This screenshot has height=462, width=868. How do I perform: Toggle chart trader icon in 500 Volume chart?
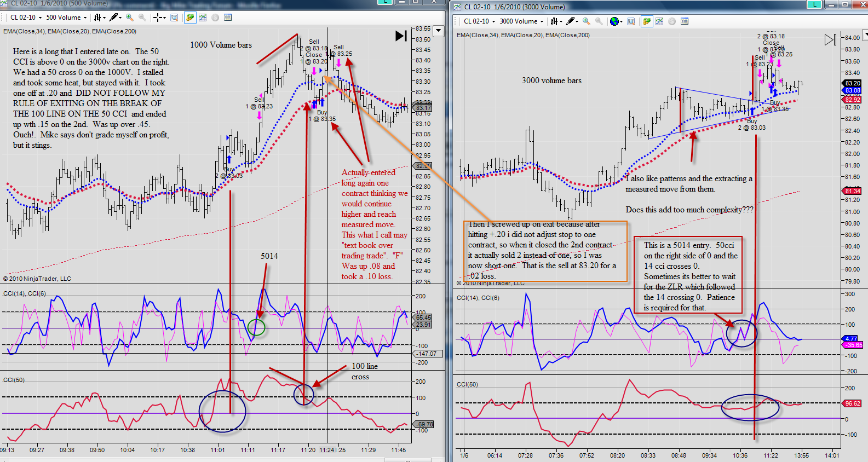tap(189, 18)
